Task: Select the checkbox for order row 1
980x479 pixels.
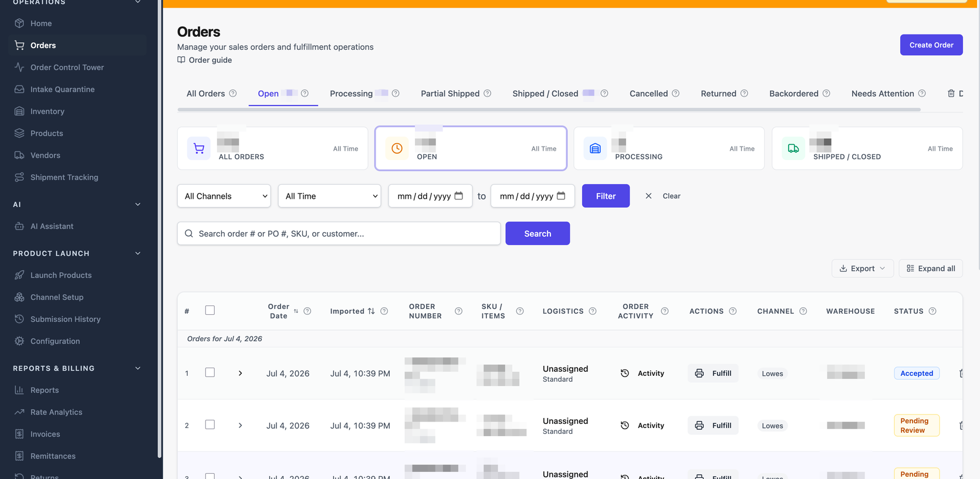Action: [x=210, y=372]
